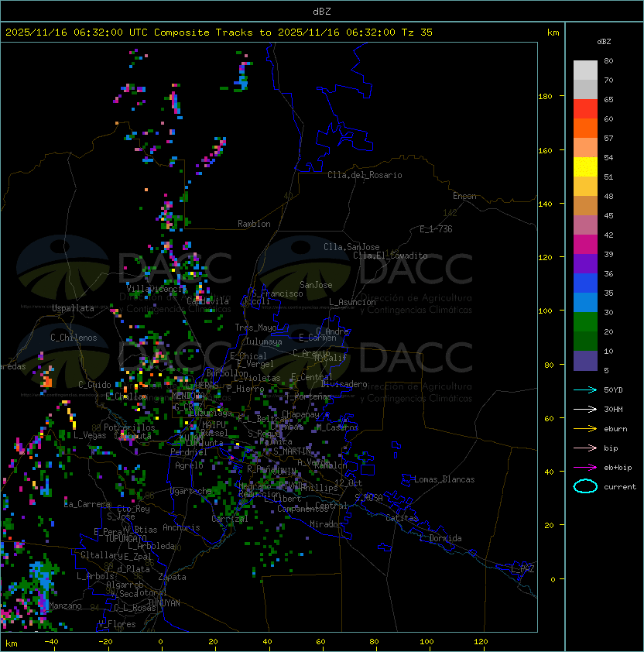This screenshot has width=644, height=652.
Task: Select the yellow 51-54 dBZ color swatch
Action: click(585, 167)
